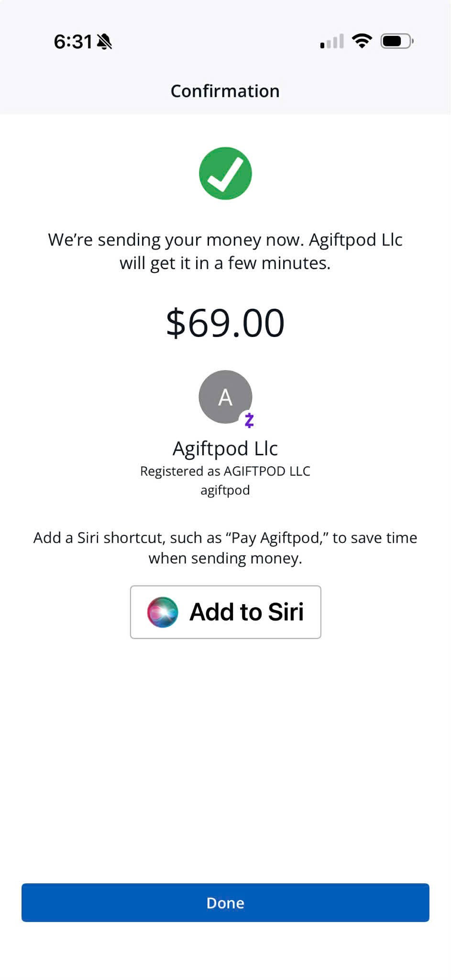Tap the green success checkmark icon

225,173
